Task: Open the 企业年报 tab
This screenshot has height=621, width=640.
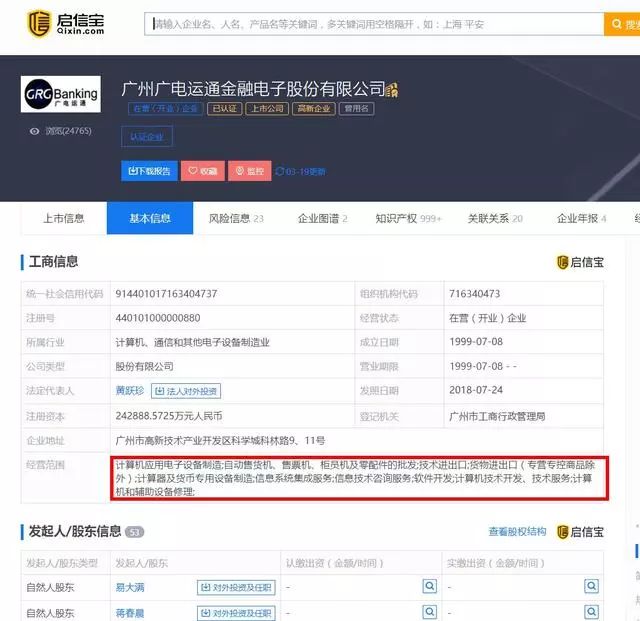Action: click(x=581, y=218)
